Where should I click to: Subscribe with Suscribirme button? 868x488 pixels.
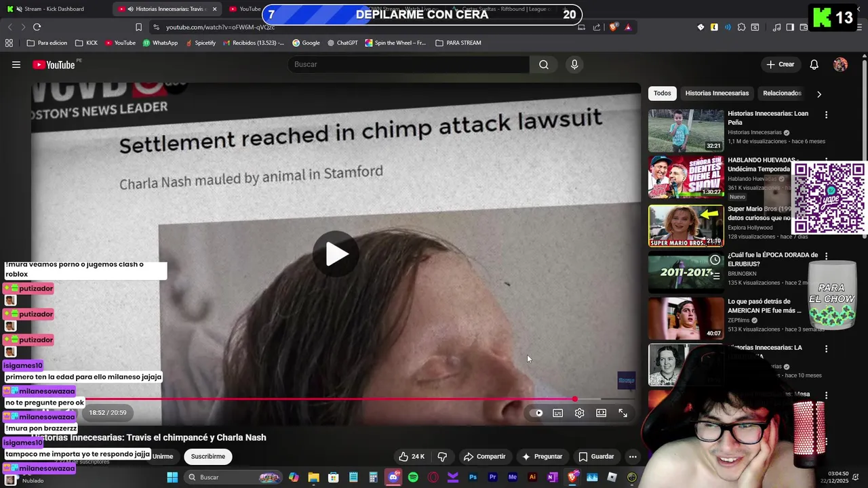(208, 457)
